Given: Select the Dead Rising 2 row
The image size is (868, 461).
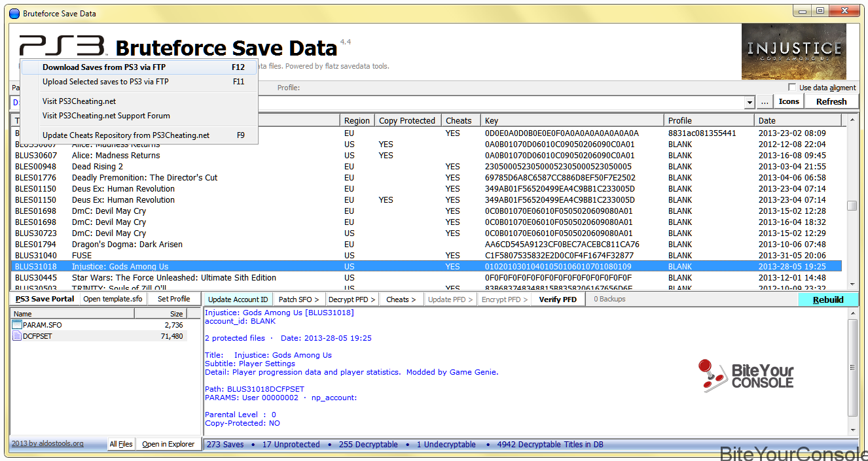Looking at the screenshot, I should point(426,167).
